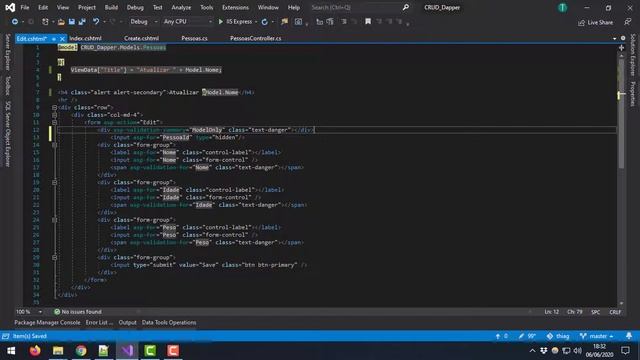Switch to the Index.cshtml tab
The image size is (640, 360).
click(x=85, y=38)
